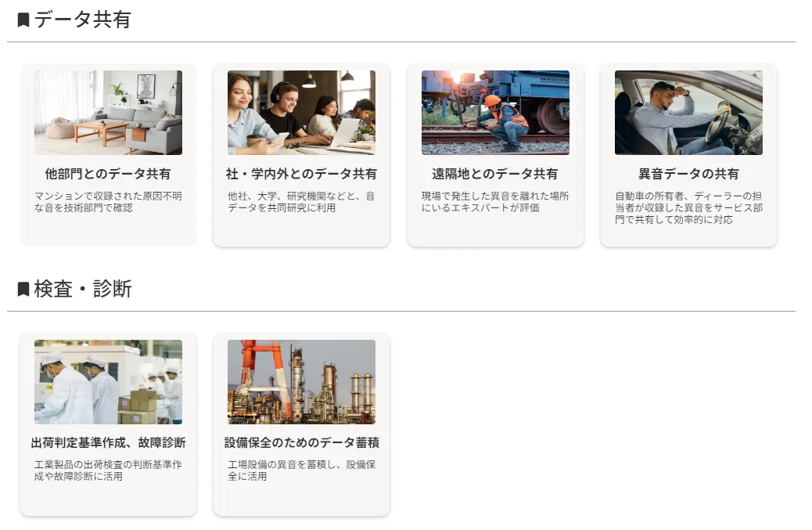Click the 自動車の所有者、ディーラー description text
812x530 pixels.
click(688, 207)
